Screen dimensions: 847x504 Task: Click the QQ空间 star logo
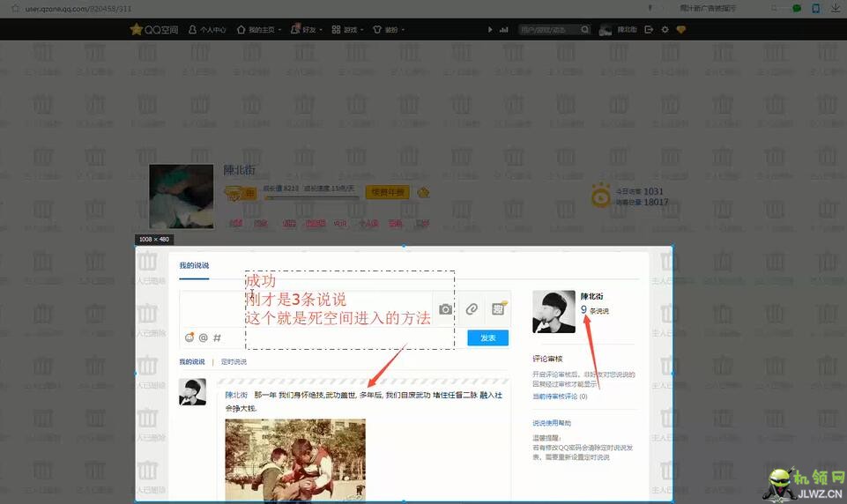[x=154, y=29]
